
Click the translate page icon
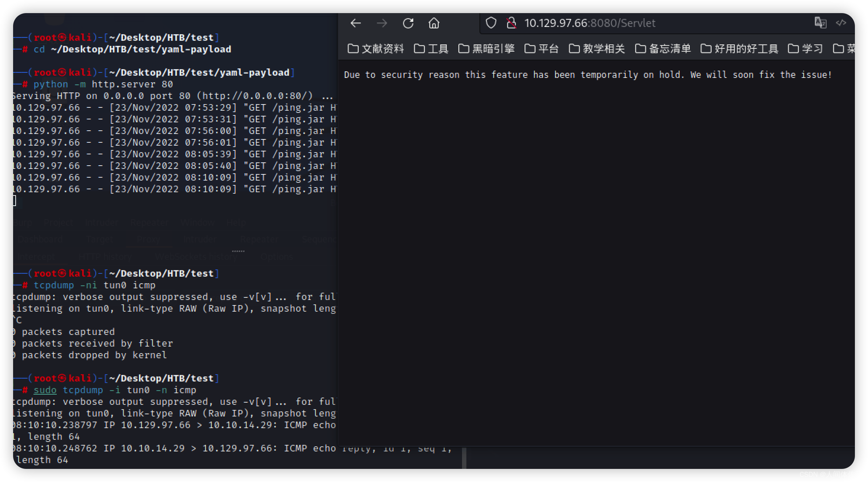(820, 23)
